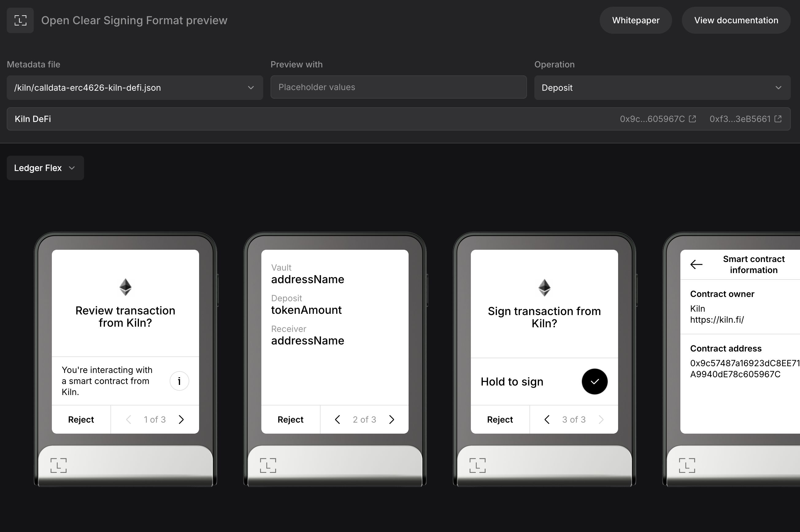800x532 pixels.
Task: Click the fullscreen icon on first device
Action: pos(60,465)
